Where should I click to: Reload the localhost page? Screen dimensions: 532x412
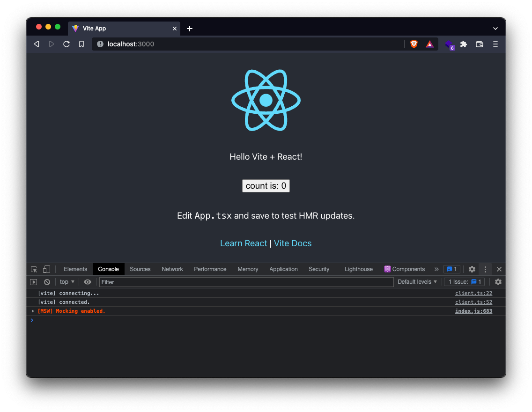click(66, 44)
